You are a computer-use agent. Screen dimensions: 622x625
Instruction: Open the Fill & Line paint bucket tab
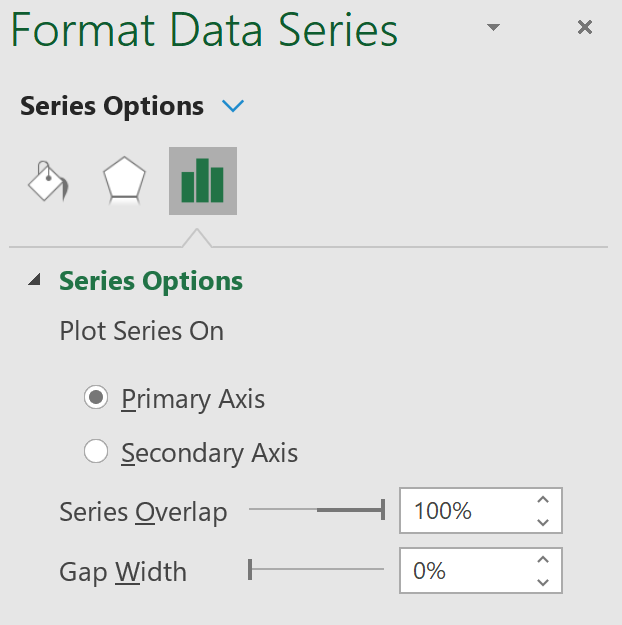(x=48, y=181)
